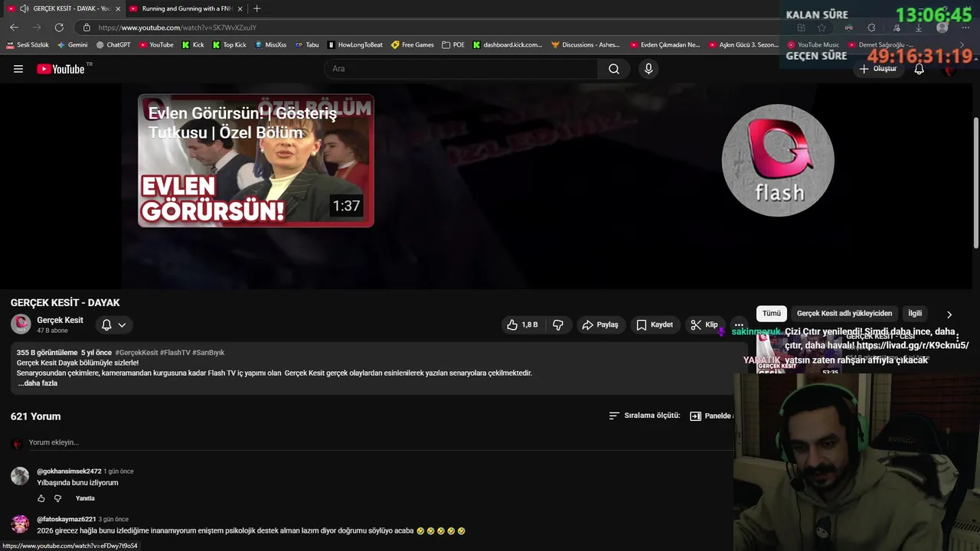Select Gerçek Kesit adlı yükleyiciden chip
The width and height of the screenshot is (980, 551).
[x=844, y=314]
